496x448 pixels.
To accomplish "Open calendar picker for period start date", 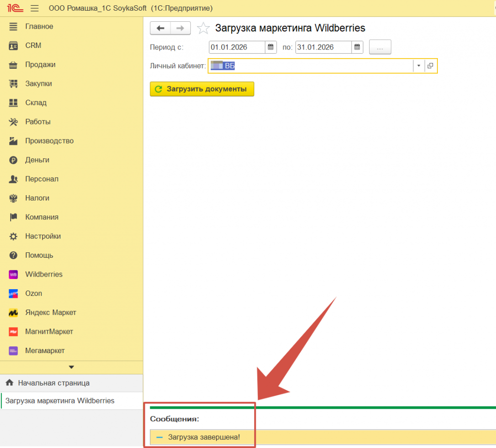I will click(271, 47).
